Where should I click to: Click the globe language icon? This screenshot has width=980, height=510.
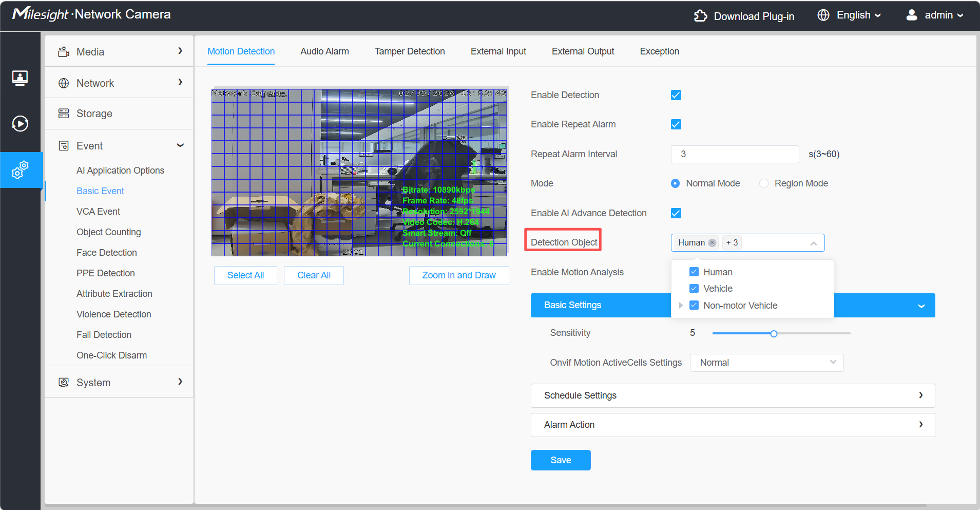click(823, 15)
